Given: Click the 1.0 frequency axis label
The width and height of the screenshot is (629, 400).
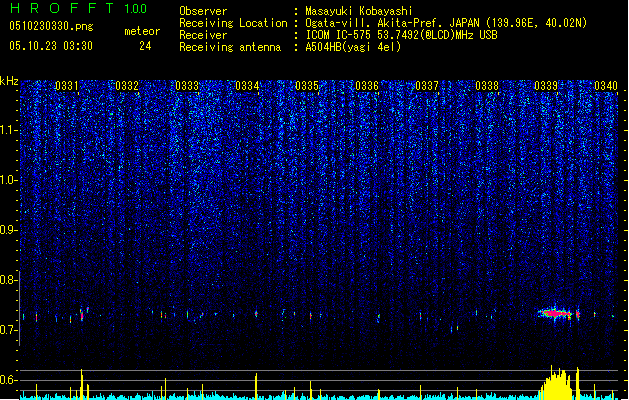Looking at the screenshot, I should (8, 180).
